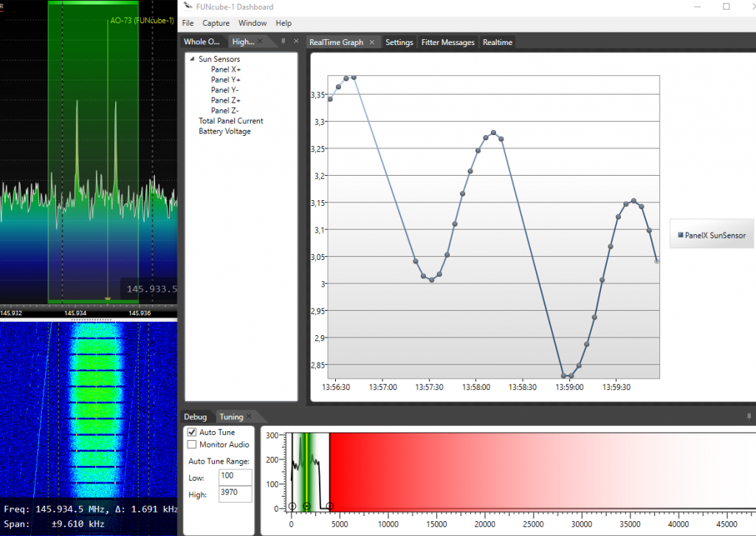
Task: Open the Fitter Messages tab
Action: point(447,42)
